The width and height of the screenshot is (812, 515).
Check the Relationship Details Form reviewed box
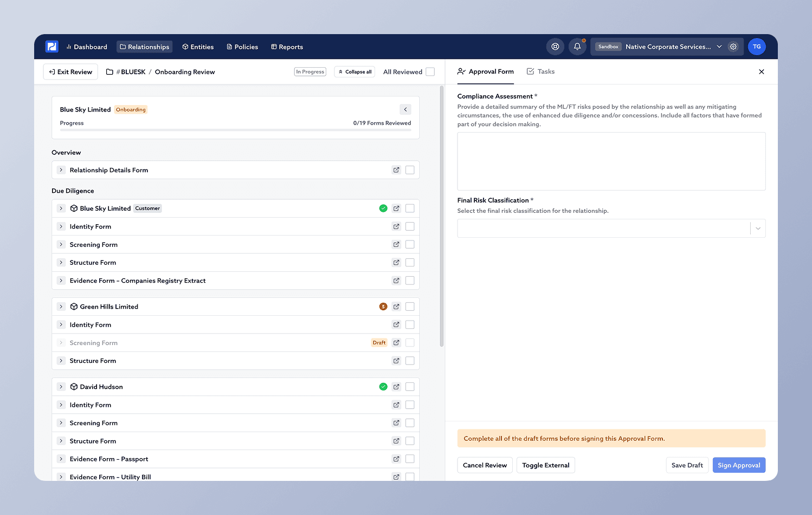[410, 170]
